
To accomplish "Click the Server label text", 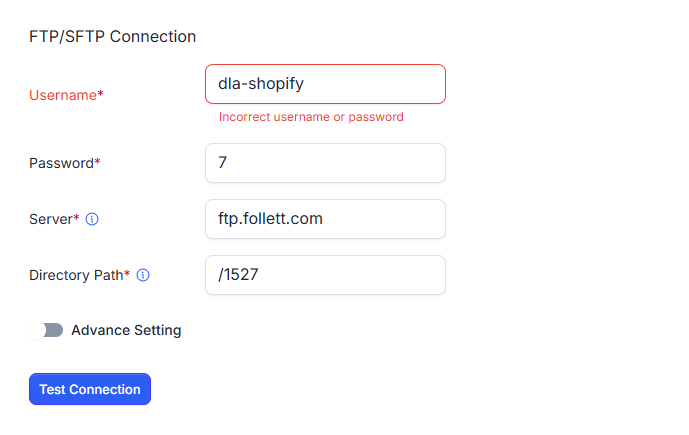I will [x=51, y=219].
